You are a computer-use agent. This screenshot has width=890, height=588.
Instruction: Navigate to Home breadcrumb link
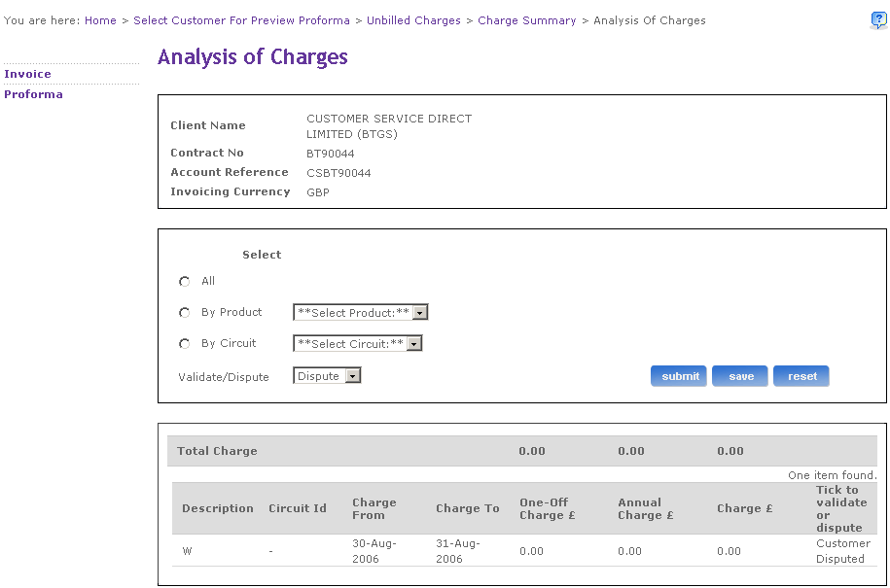coord(100,20)
